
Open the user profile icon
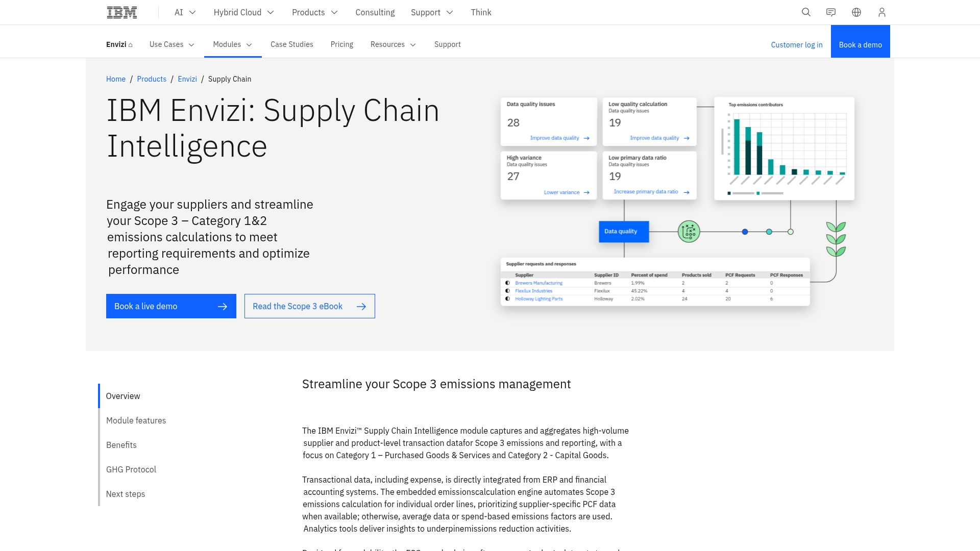pyautogui.click(x=881, y=12)
